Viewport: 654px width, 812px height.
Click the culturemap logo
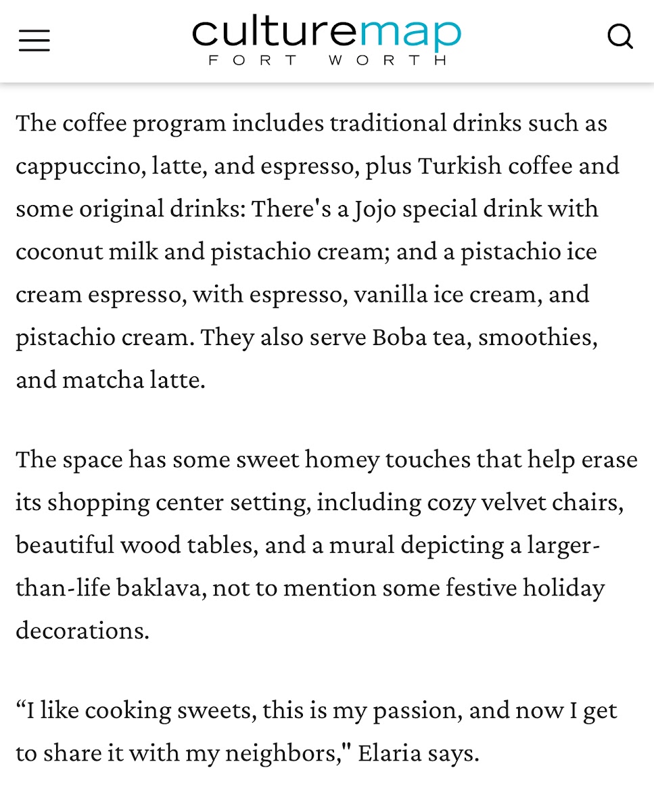tap(327, 32)
